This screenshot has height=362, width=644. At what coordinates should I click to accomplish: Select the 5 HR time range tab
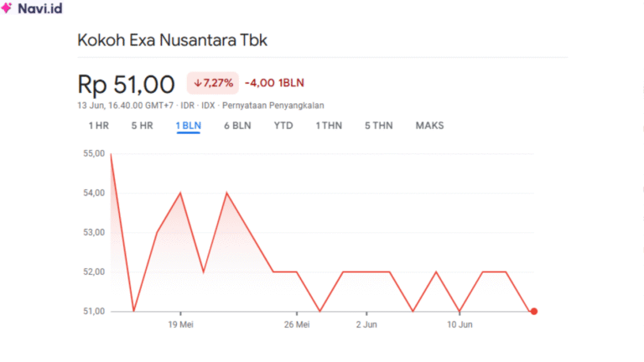(x=142, y=126)
